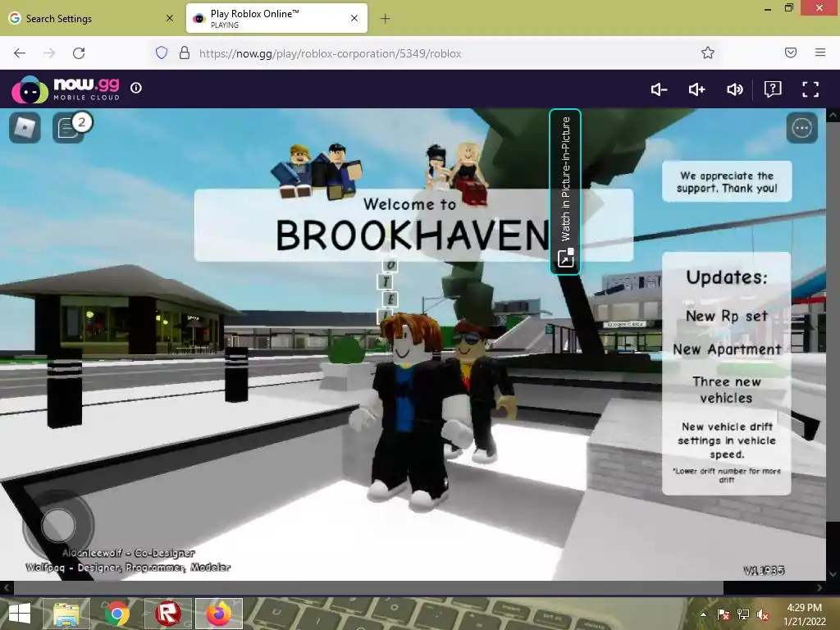The image size is (840, 630).
Task: Click the horizontal page scrollbar
Action: coord(368,587)
